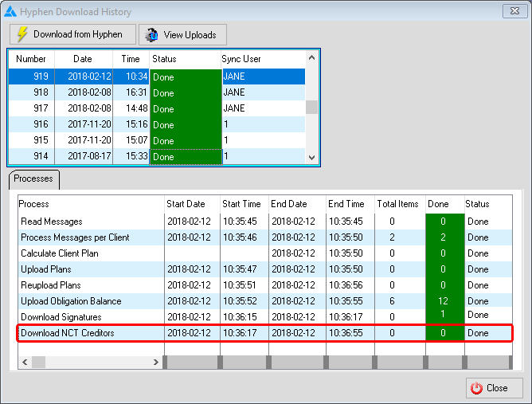Click green Done cell for row 917

click(x=185, y=108)
